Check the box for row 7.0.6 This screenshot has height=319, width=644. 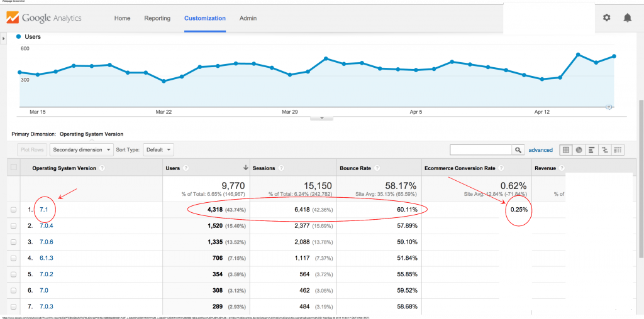pyautogui.click(x=14, y=242)
